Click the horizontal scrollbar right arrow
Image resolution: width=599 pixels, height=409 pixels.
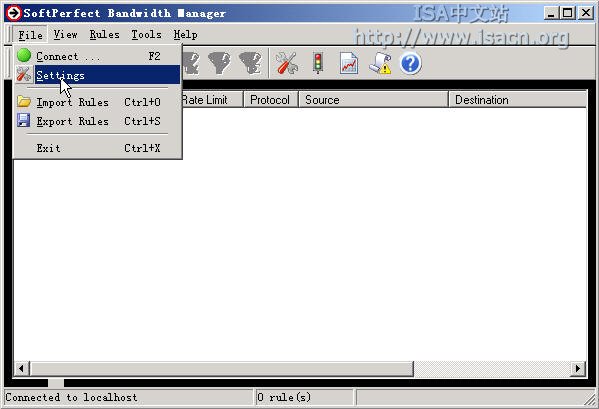pyautogui.click(x=578, y=369)
